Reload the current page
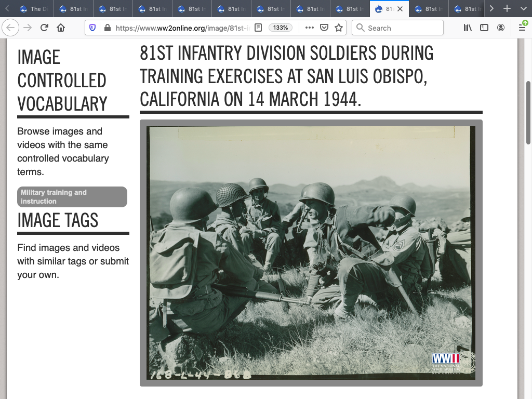This screenshot has width=532, height=399. click(x=44, y=28)
